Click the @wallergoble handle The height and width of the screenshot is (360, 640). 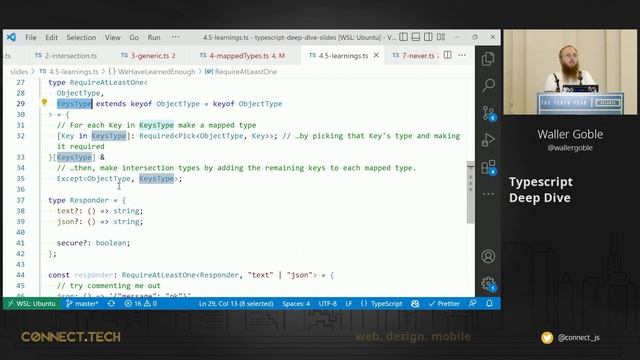(570, 148)
